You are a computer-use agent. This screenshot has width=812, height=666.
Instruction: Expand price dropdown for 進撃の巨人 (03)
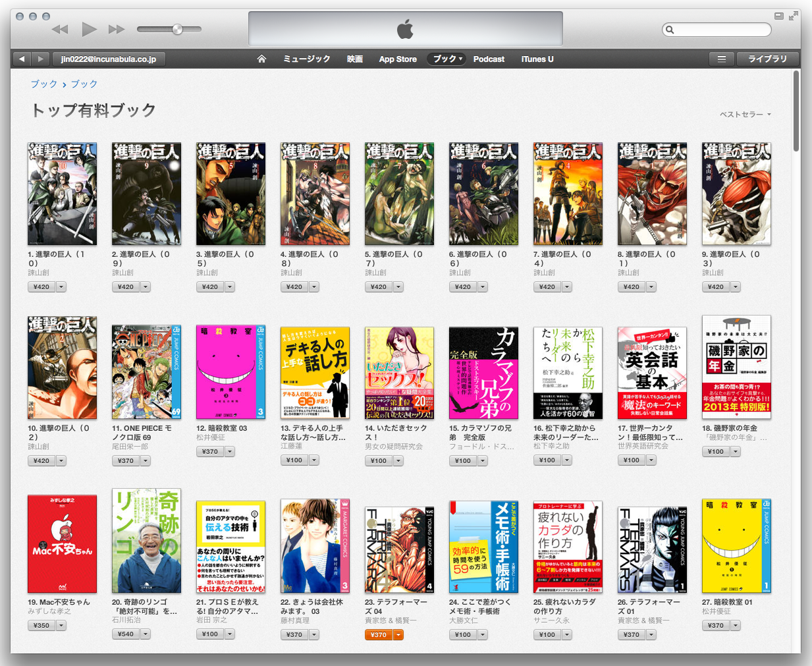736,287
